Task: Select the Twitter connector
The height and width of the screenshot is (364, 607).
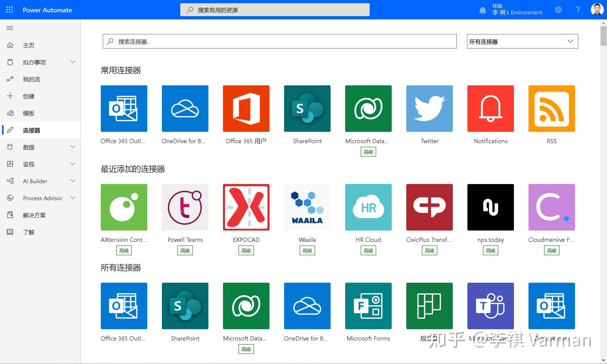Action: (x=429, y=108)
